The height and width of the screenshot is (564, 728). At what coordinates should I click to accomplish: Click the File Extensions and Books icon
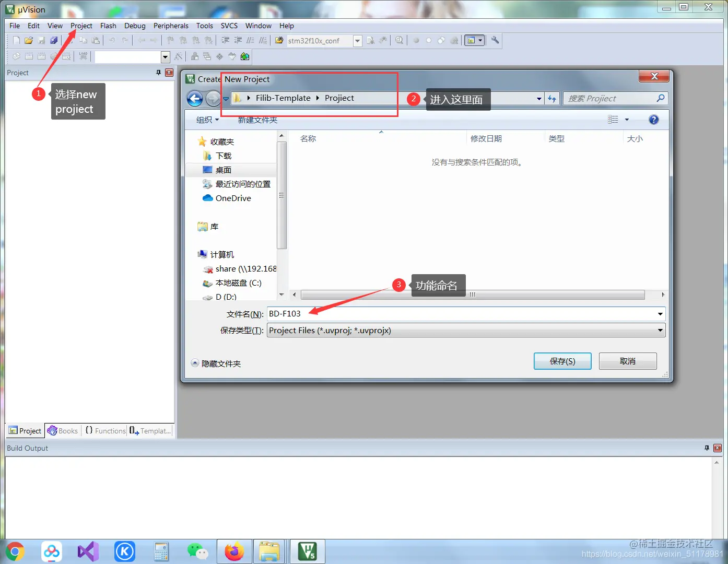[x=195, y=56]
